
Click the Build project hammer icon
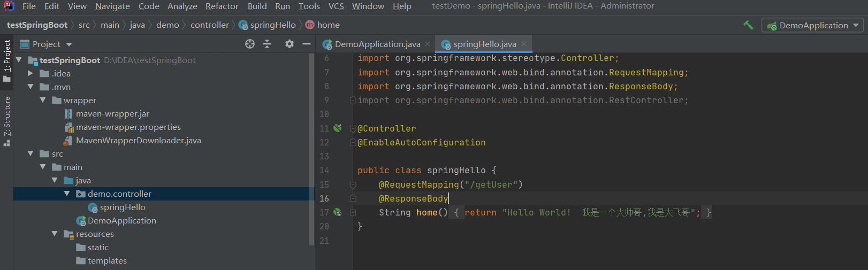748,25
